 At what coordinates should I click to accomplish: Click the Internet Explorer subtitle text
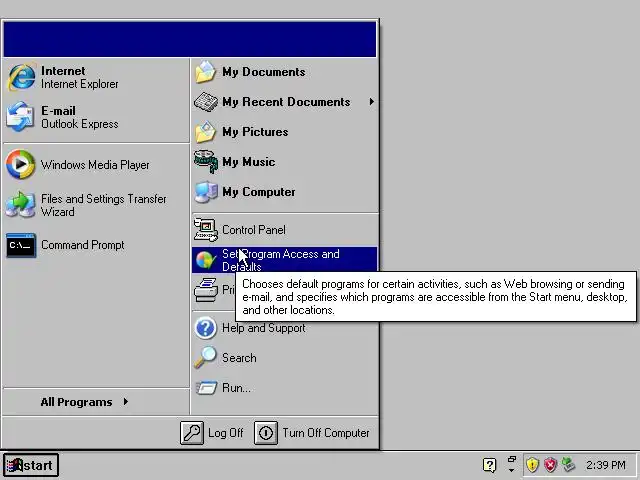point(80,84)
